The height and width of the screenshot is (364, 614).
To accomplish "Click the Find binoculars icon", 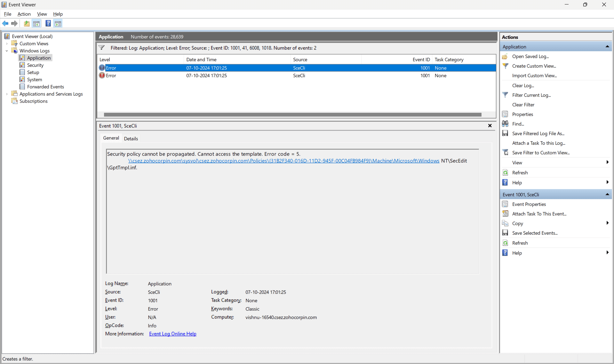I will pyautogui.click(x=505, y=124).
